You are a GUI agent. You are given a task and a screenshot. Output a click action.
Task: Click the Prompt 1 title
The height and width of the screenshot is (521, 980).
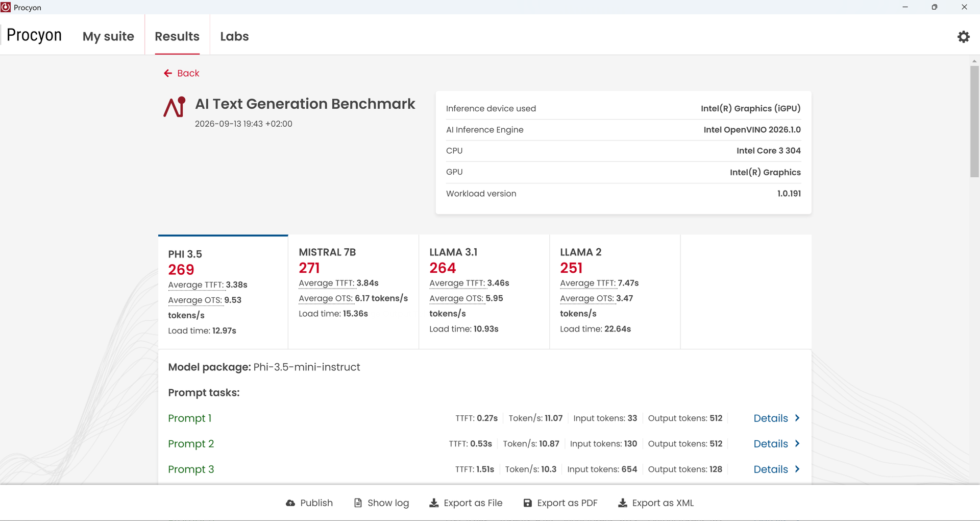[x=190, y=418]
